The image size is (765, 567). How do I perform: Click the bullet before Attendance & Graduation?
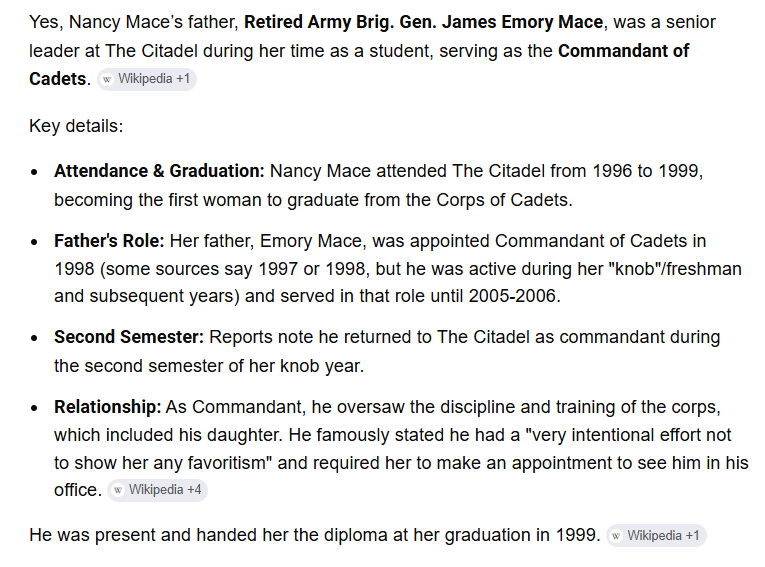tap(34, 172)
